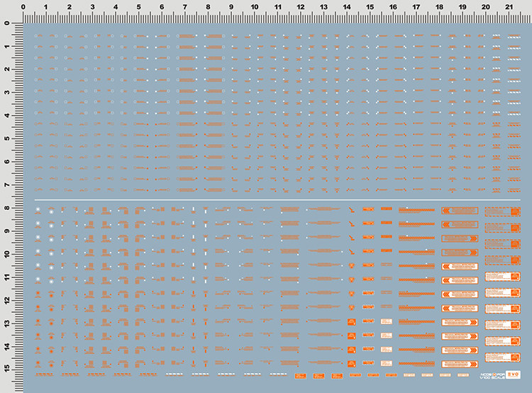Screen dimensions: 532x393
Task: Click the "1/100 SCALE" caption text
Action: coord(493,377)
